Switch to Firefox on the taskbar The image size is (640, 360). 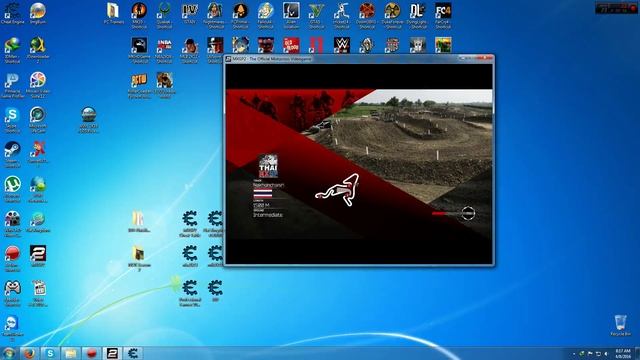[29, 353]
